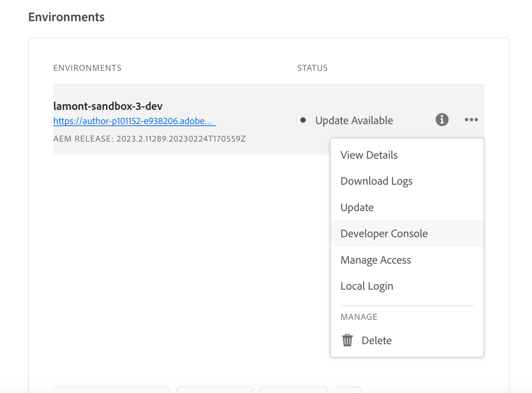
Task: Select View Details from the menu
Action: pos(368,155)
